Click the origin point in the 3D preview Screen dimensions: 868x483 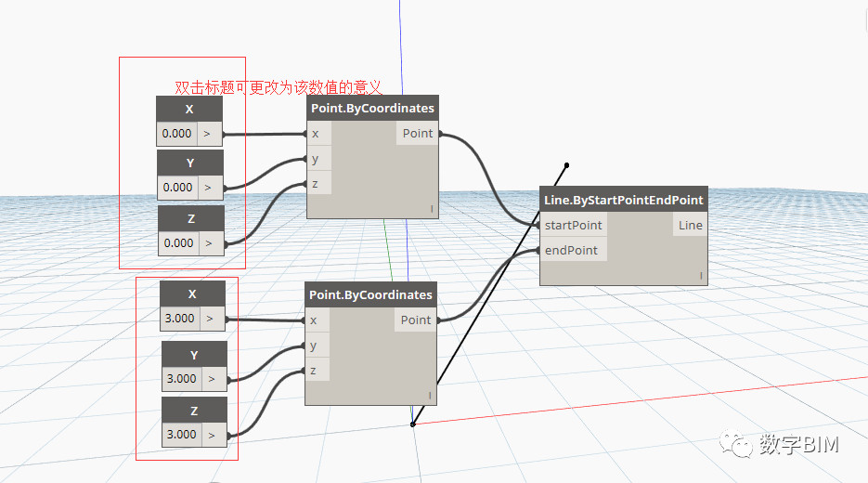[412, 424]
